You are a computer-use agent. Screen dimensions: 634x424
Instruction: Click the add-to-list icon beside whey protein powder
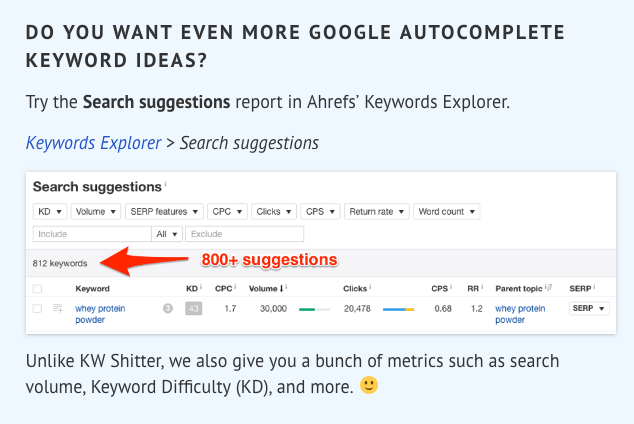click(57, 309)
